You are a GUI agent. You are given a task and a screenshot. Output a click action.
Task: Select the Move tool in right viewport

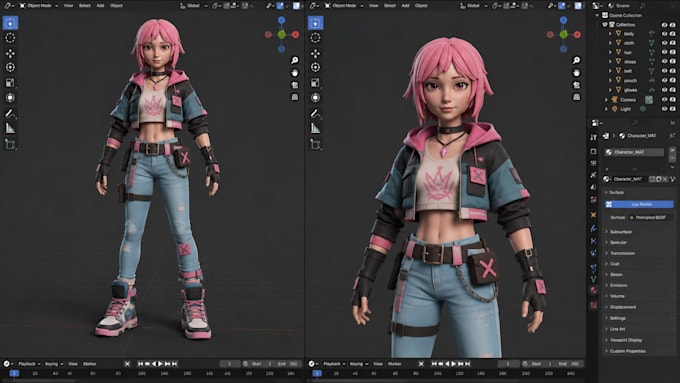pos(315,53)
